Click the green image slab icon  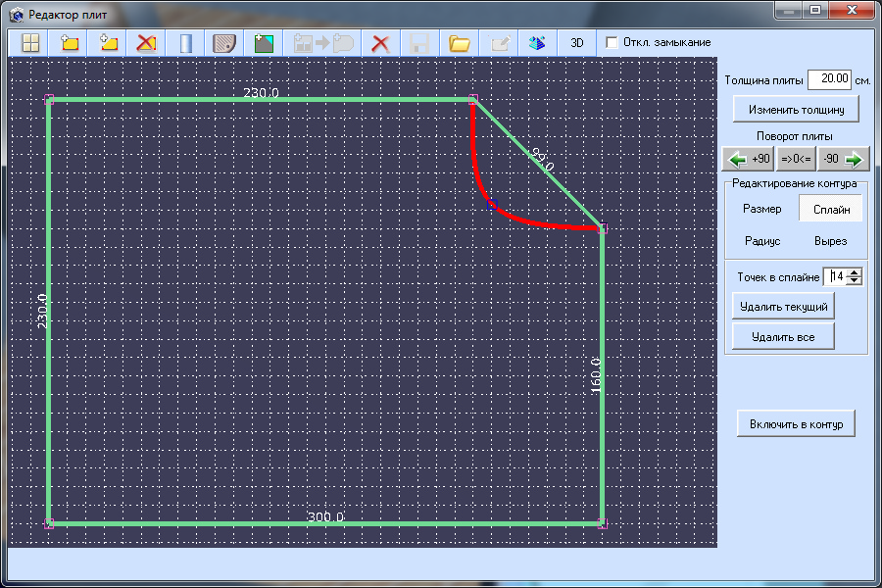pos(264,43)
